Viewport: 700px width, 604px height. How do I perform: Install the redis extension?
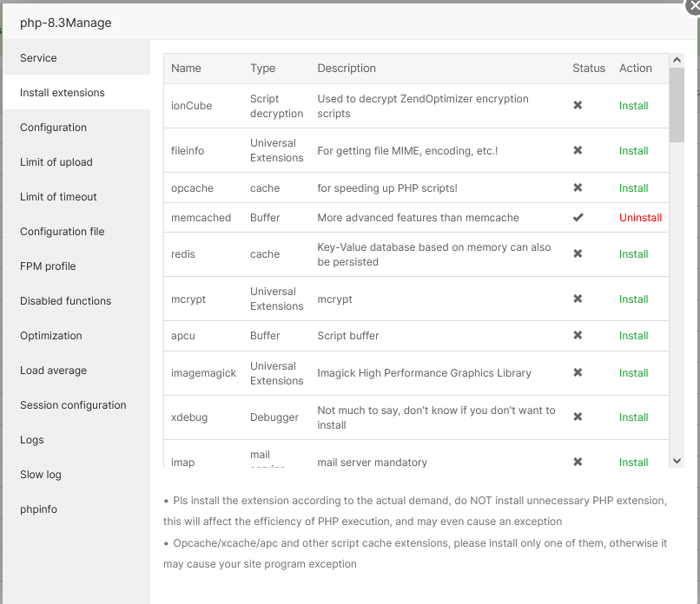click(633, 254)
